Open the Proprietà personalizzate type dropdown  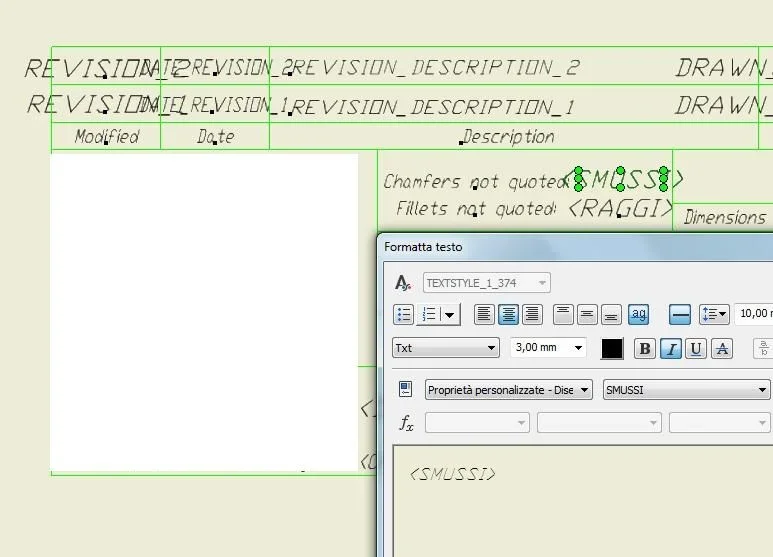tap(509, 389)
